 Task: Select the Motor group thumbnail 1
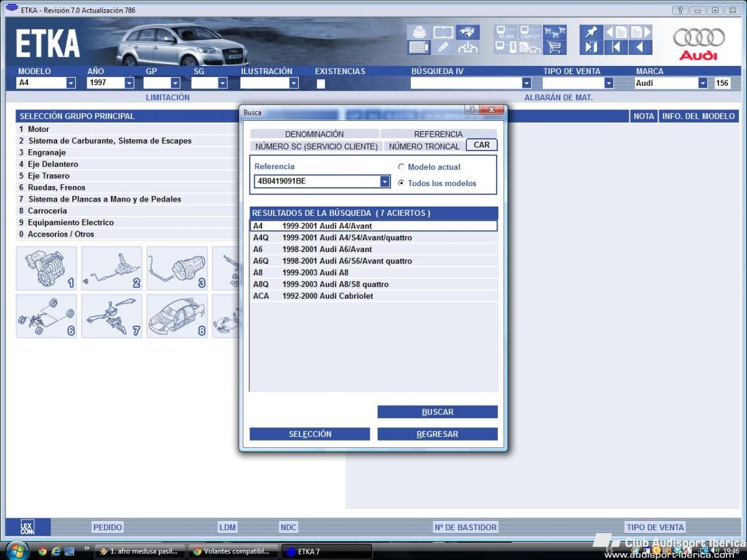pos(47,268)
